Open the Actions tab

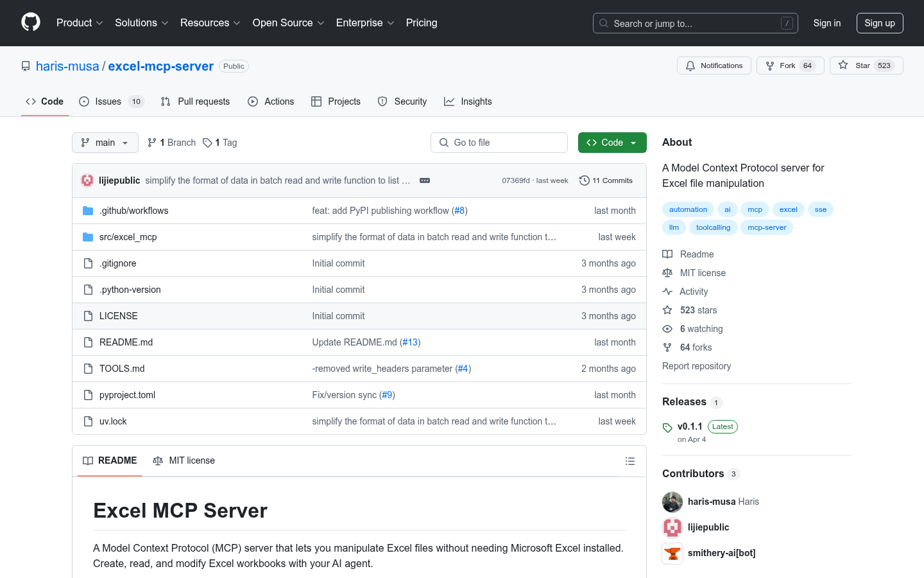271,101
